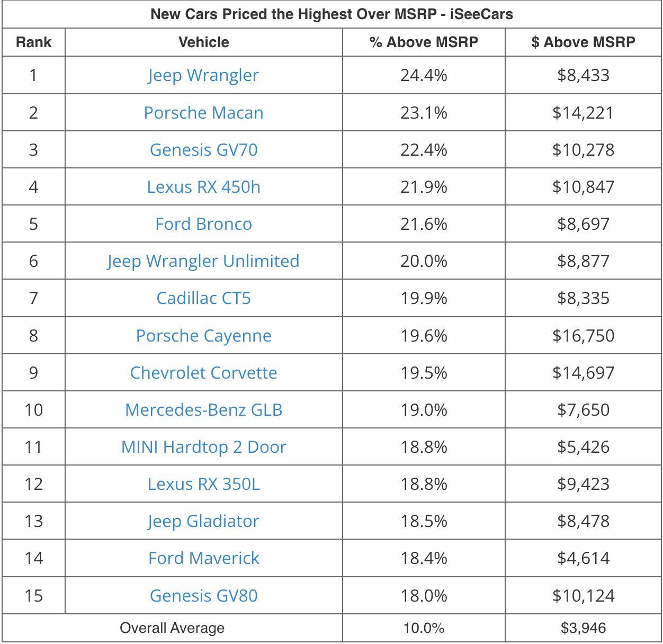This screenshot has height=644, width=663.
Task: Click the % Above MSRP header
Action: click(x=424, y=42)
